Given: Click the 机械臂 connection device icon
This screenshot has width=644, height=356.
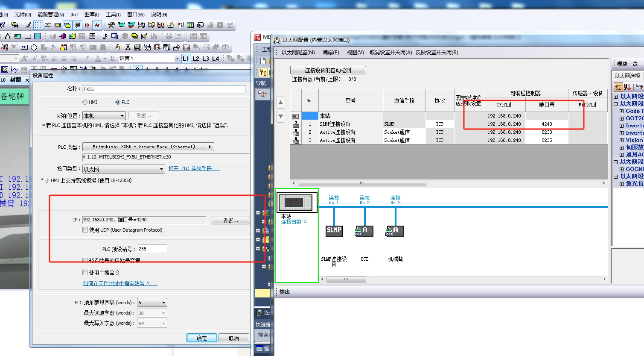Looking at the screenshot, I should [395, 231].
